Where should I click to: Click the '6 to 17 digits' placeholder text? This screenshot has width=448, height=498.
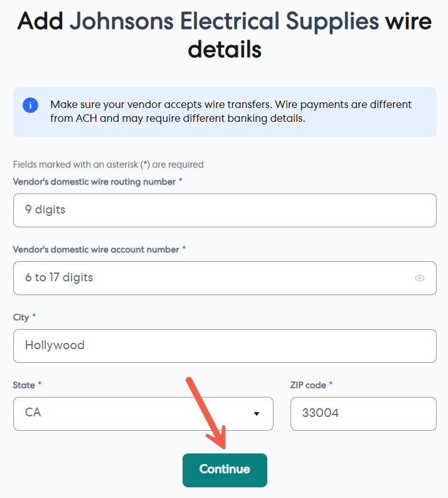click(x=59, y=278)
